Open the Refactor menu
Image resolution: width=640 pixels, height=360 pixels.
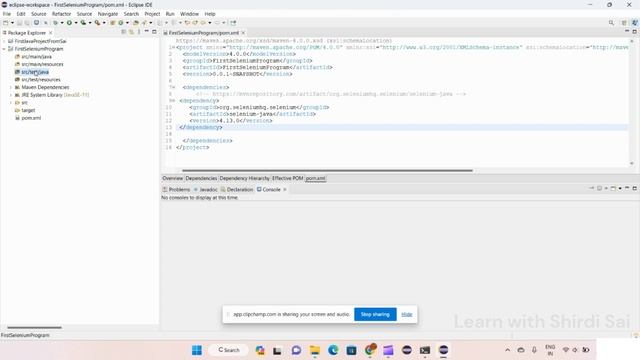[x=61, y=14]
